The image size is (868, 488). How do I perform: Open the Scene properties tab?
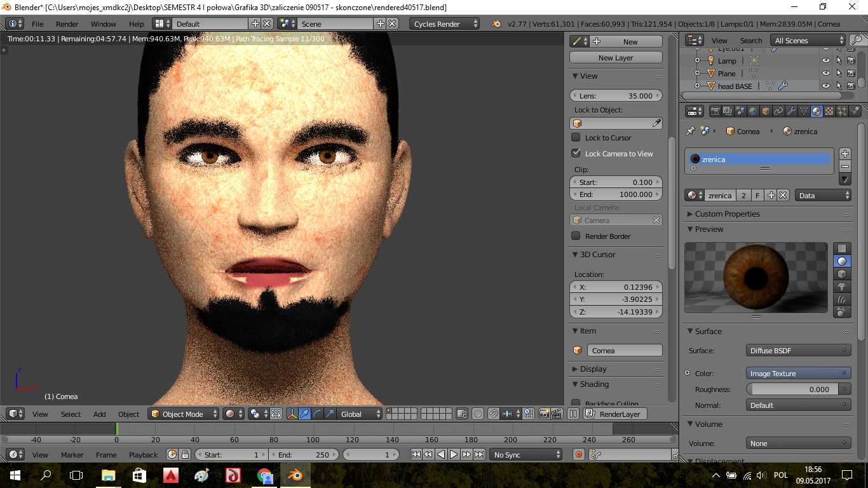click(x=740, y=111)
